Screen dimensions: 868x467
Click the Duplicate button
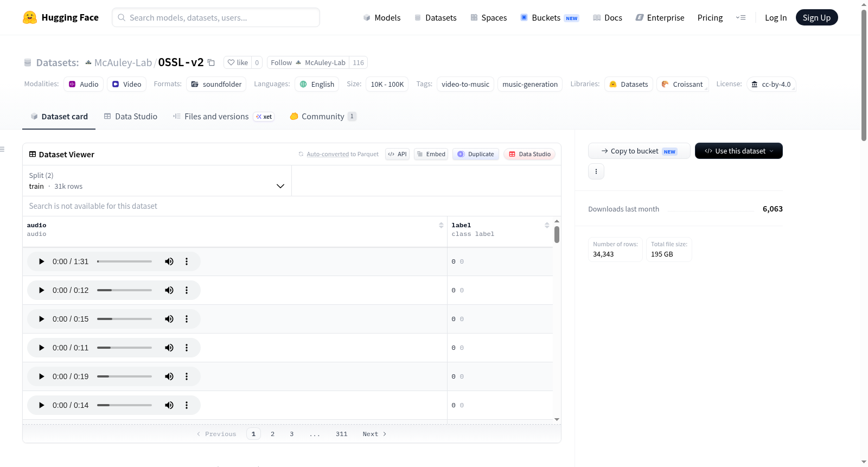tap(476, 154)
